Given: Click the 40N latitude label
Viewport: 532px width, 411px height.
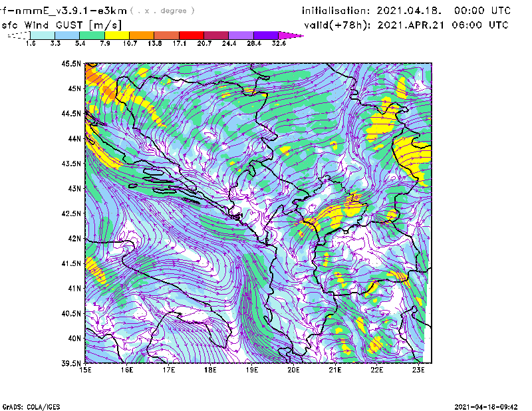Looking at the screenshot, I should [74, 339].
